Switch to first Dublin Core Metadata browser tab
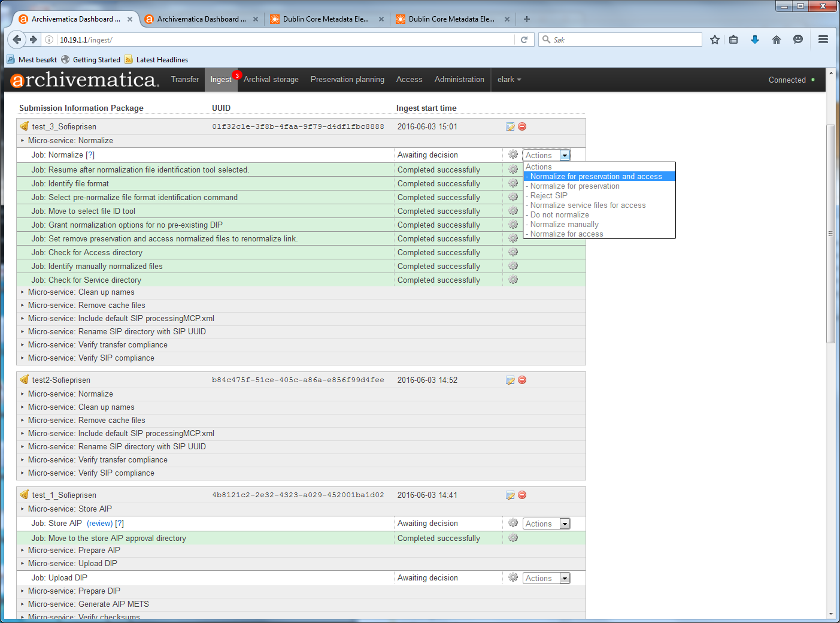Viewport: 840px width, 623px height. tap(326, 19)
